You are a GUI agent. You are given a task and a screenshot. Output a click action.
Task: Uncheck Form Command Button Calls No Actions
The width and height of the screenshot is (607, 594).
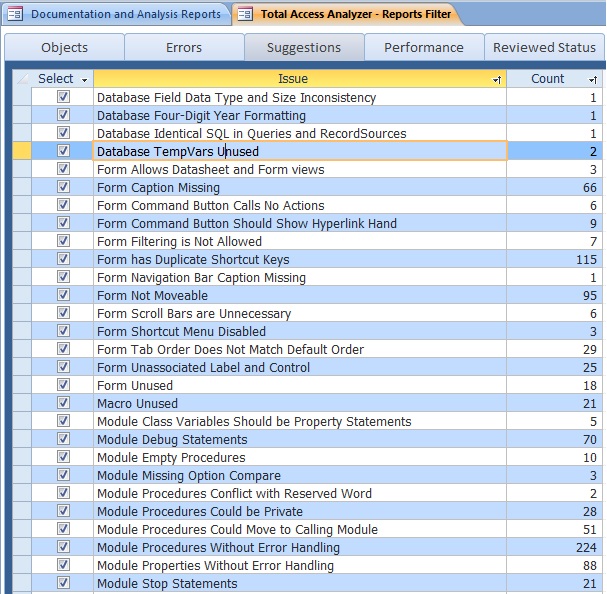(63, 204)
